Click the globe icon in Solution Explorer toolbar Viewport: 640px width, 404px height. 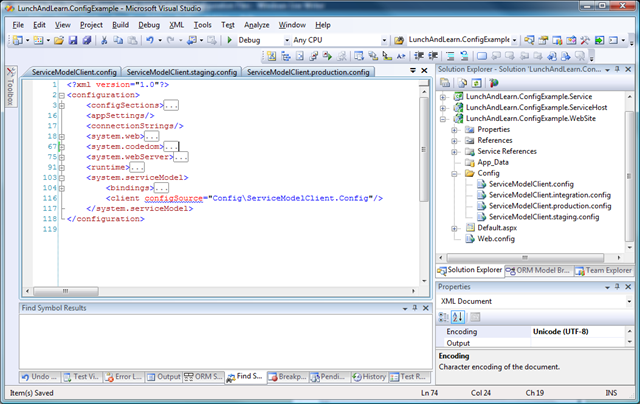(x=494, y=83)
